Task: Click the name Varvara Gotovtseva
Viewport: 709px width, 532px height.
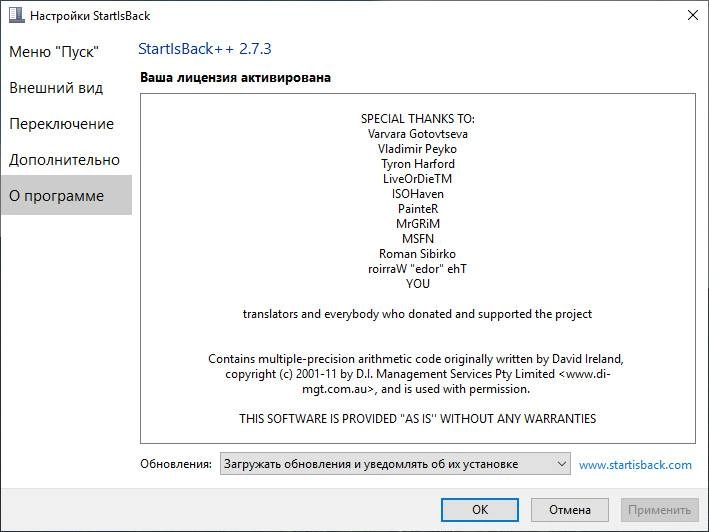Action: [418, 134]
